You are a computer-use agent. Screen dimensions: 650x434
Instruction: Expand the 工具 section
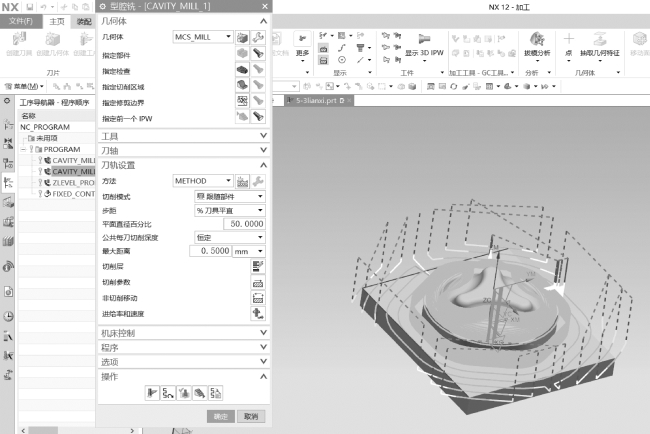(x=182, y=136)
